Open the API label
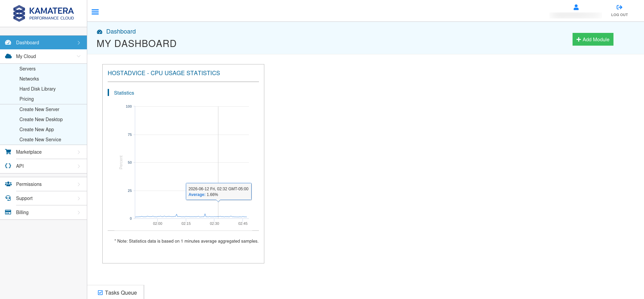The width and height of the screenshot is (644, 299). click(x=20, y=166)
